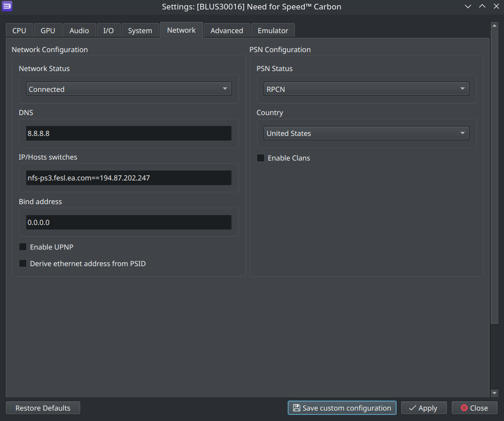Click the Bind address field with 0.0.0.0

click(129, 222)
